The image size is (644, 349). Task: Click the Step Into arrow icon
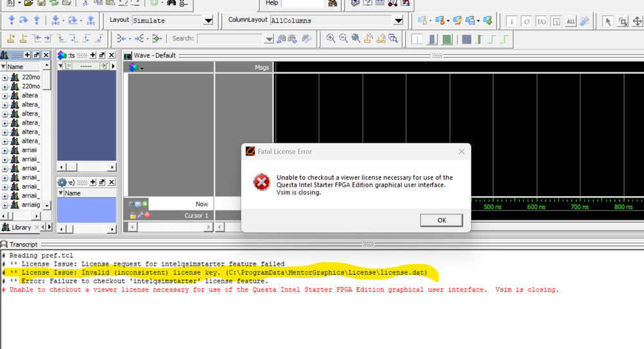(x=12, y=20)
